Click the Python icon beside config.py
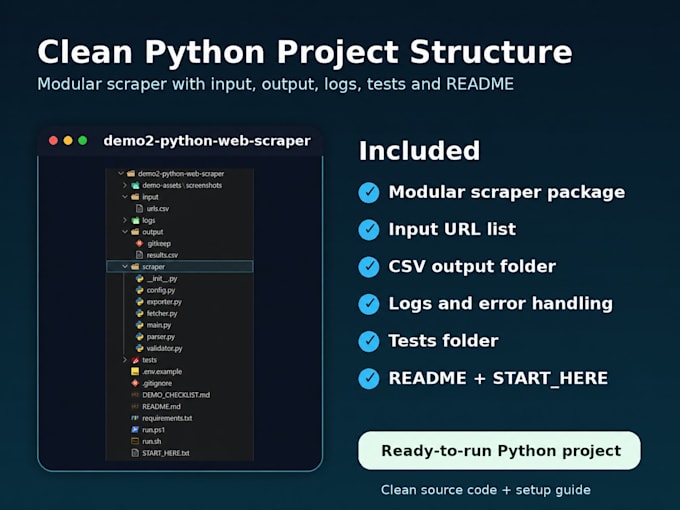Screen dimensions: 680x510 (x=140, y=290)
